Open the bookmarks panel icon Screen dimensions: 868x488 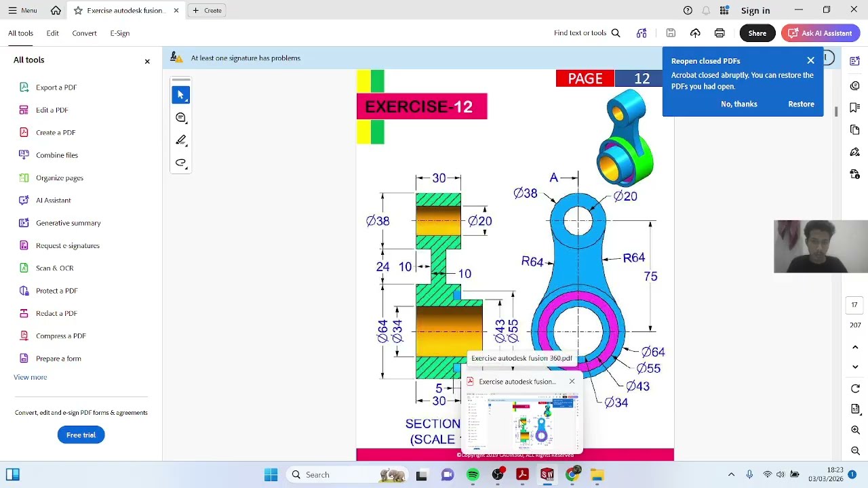[855, 108]
